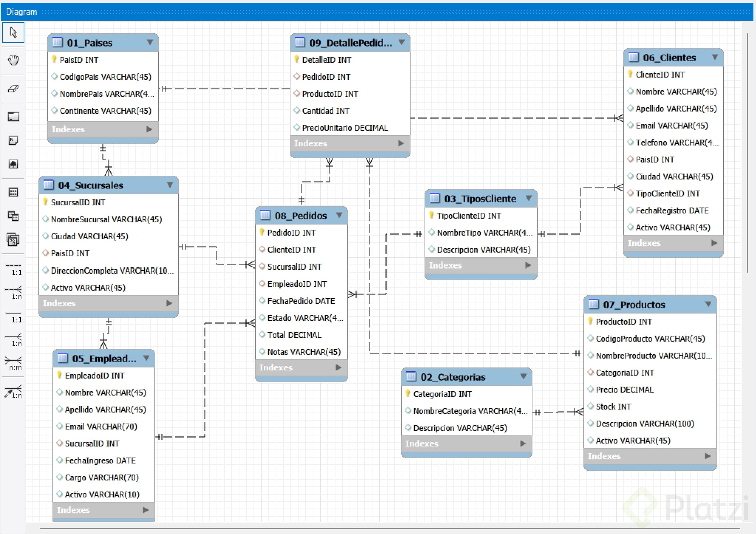
Task: Select TipoClienteID column in 06_Clientes
Action: click(x=667, y=194)
